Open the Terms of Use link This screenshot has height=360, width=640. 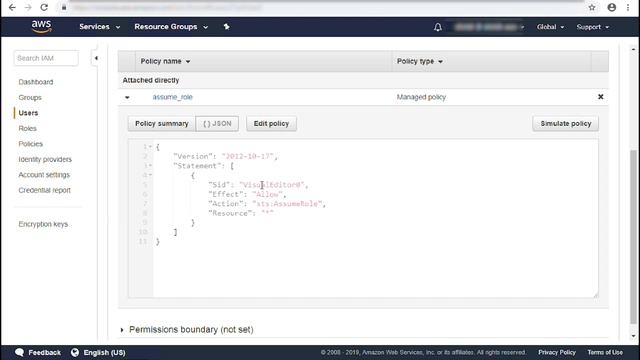coord(605,352)
